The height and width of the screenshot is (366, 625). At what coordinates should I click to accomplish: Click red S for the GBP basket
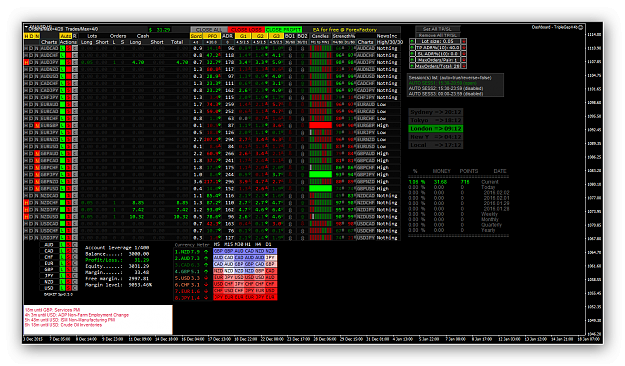(69, 269)
